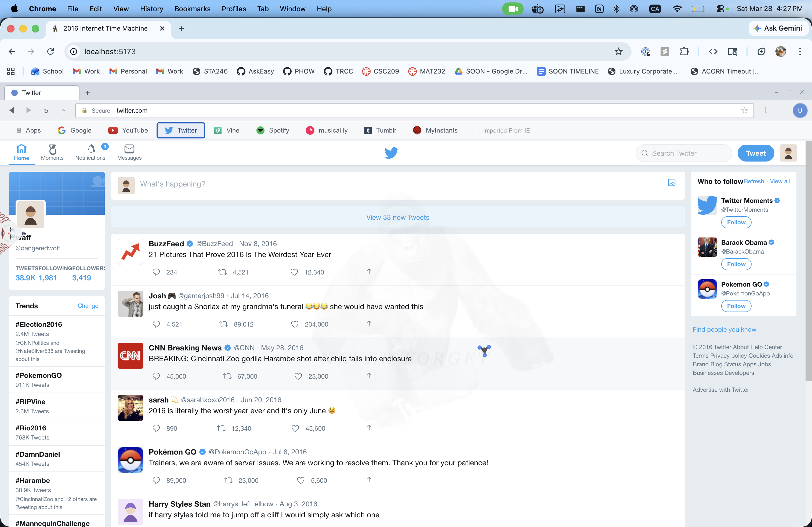The height and width of the screenshot is (527, 812).
Task: Switch to the Home tab
Action: pos(21,152)
